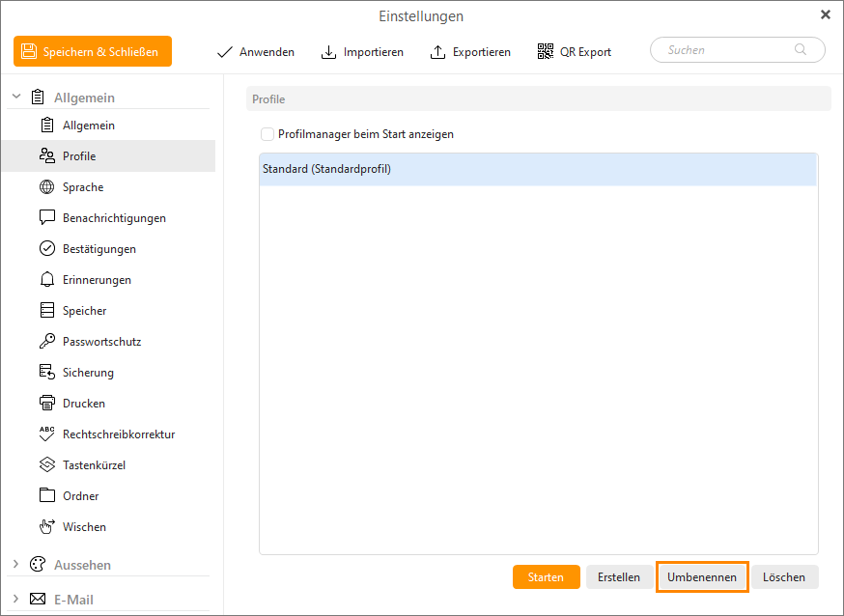Select the Standard (Standardprofil) list entry
The width and height of the screenshot is (844, 616).
537,170
